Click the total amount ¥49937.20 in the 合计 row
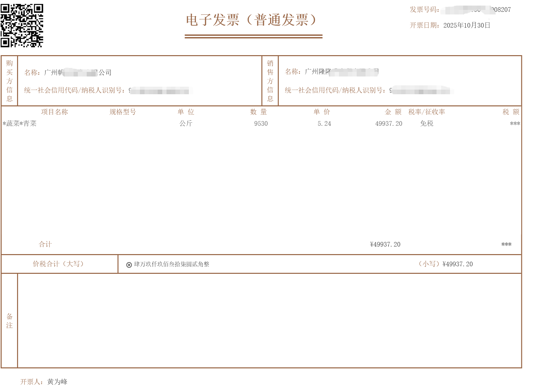The height and width of the screenshot is (392, 539). 385,245
